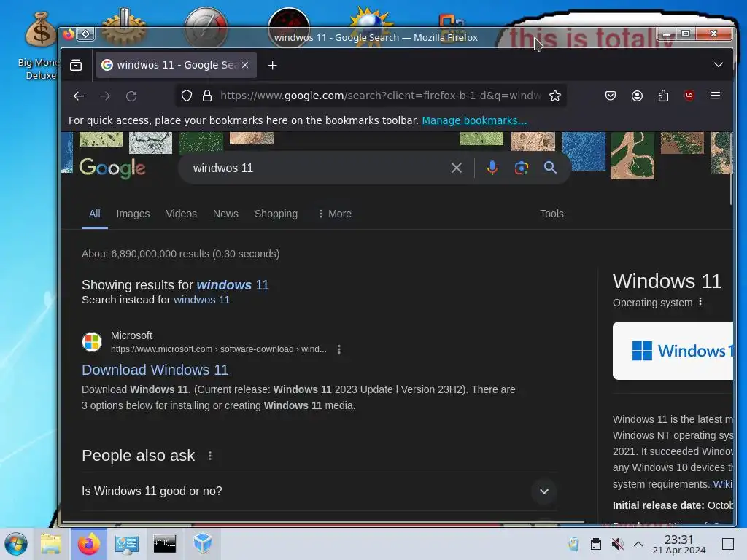Open Firefox application hamburger menu
This screenshot has height=560, width=747.
pos(716,96)
